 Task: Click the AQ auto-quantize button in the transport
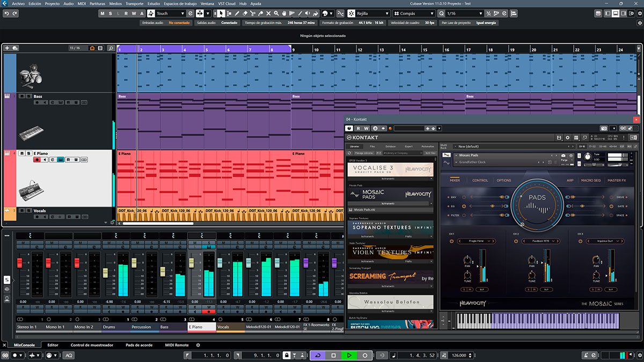point(69,356)
